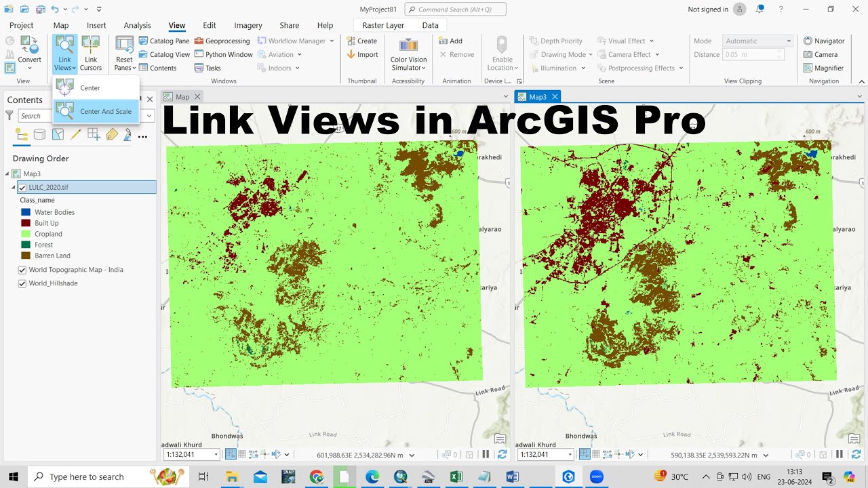Image resolution: width=868 pixels, height=488 pixels.
Task: Open the Magnifier window
Action: (x=823, y=68)
